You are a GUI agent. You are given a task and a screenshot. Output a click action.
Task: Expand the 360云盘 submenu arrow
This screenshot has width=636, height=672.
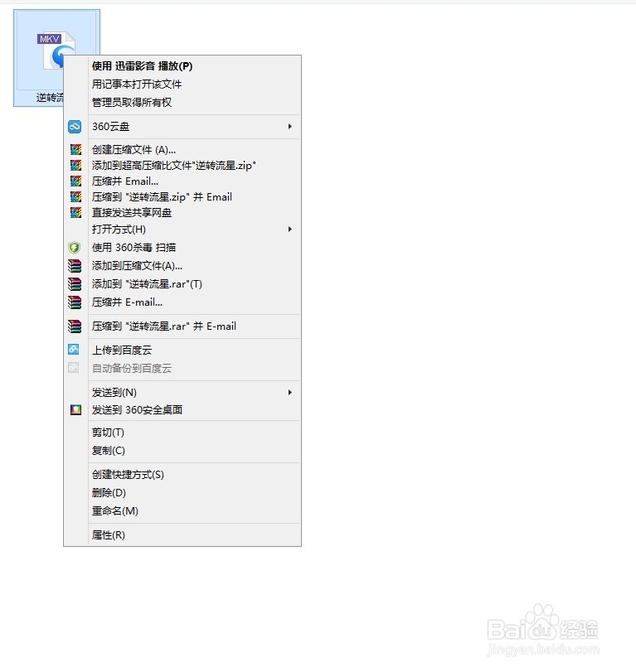290,127
